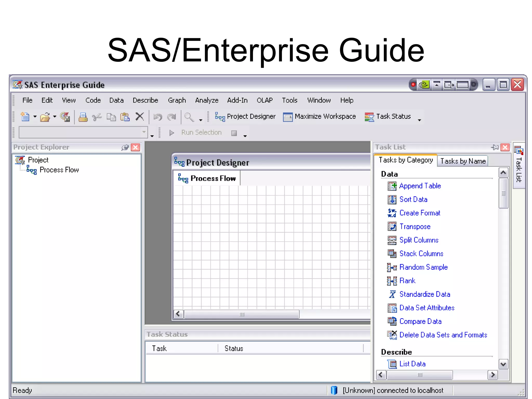
Task: Click the Open folder toolbar icon
Action: pyautogui.click(x=45, y=117)
